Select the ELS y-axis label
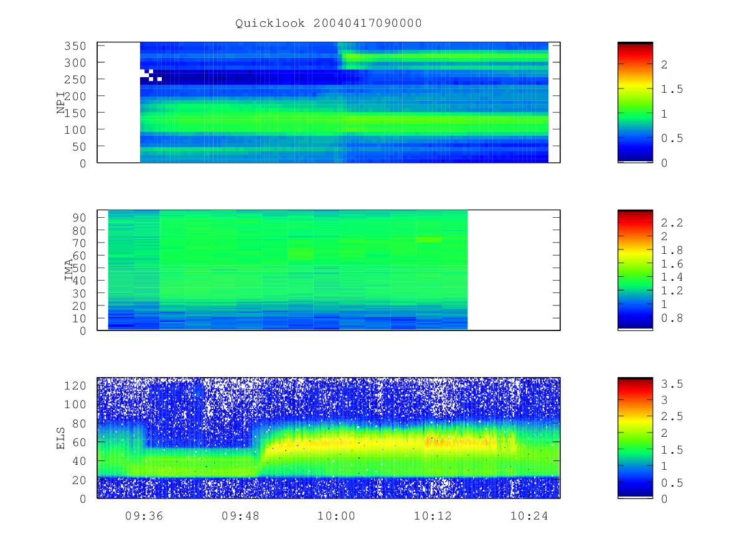 61,438
